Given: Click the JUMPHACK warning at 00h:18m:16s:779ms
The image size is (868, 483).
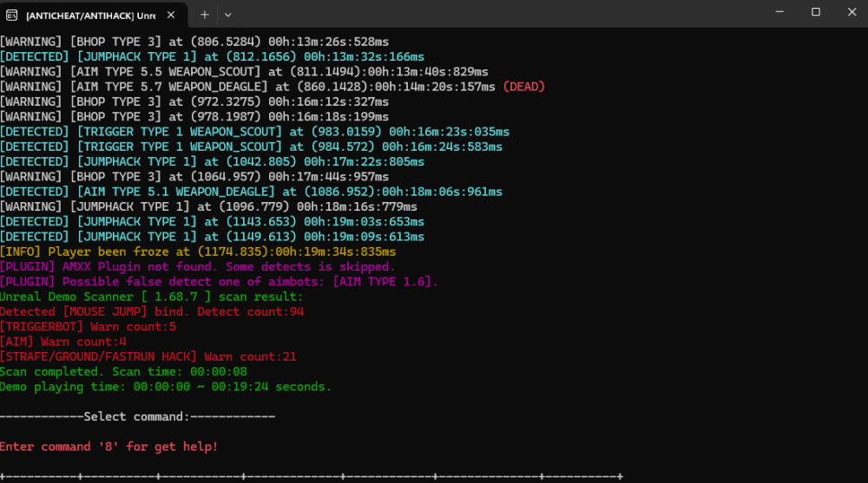Looking at the screenshot, I should pos(208,206).
